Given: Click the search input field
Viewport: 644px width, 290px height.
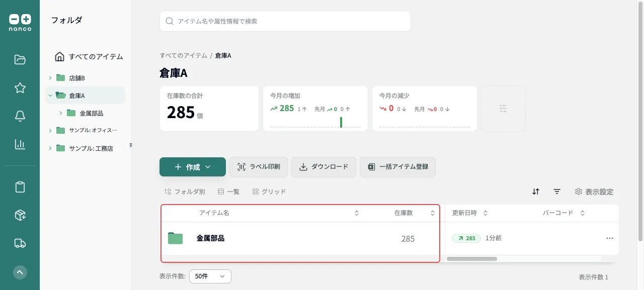Looking at the screenshot, I should pos(285,22).
